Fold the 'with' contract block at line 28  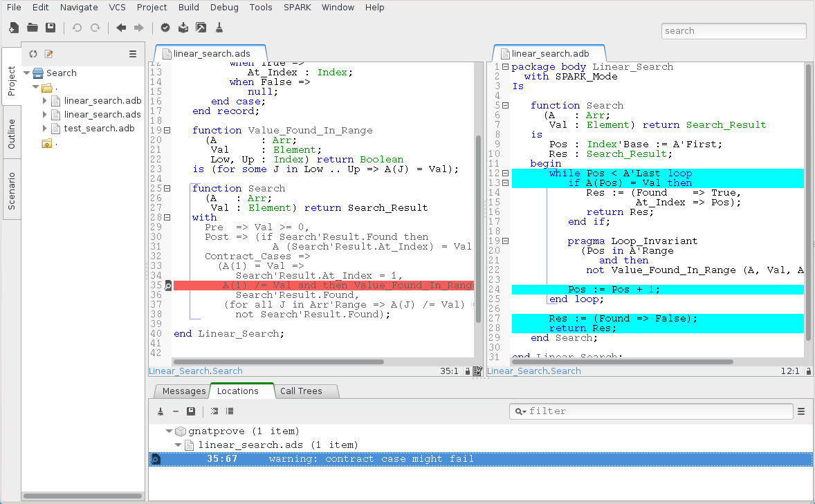pyautogui.click(x=167, y=218)
